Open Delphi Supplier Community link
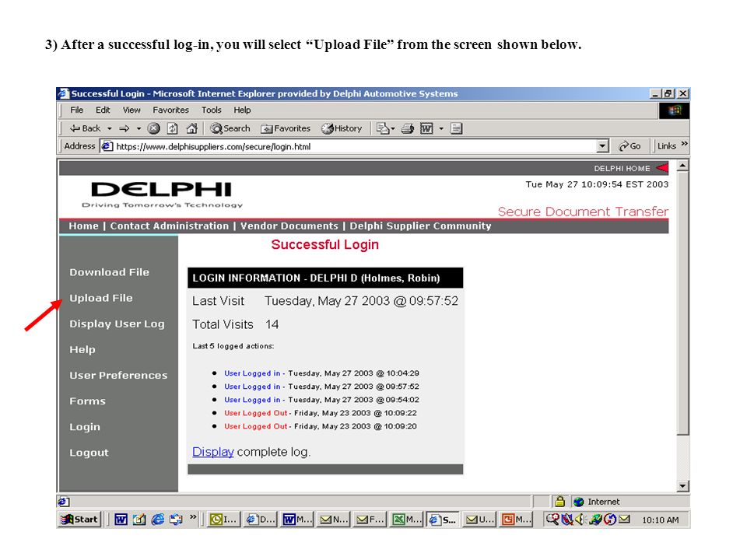 [x=420, y=226]
